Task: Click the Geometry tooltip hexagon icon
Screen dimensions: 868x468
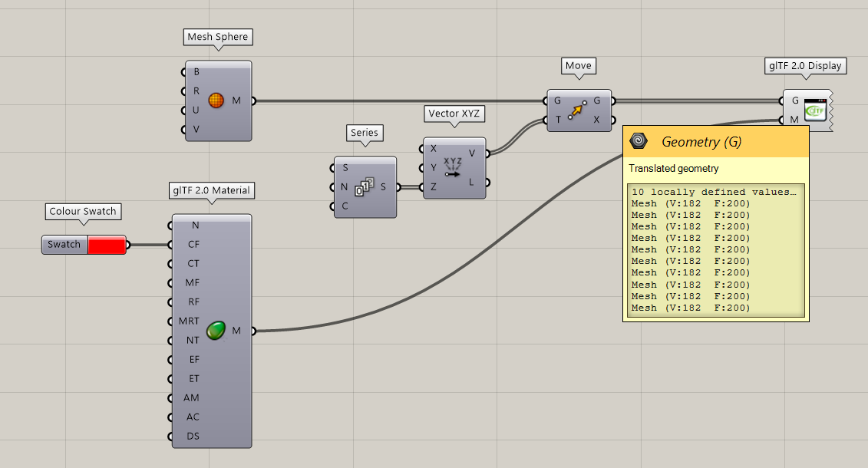Action: click(638, 141)
